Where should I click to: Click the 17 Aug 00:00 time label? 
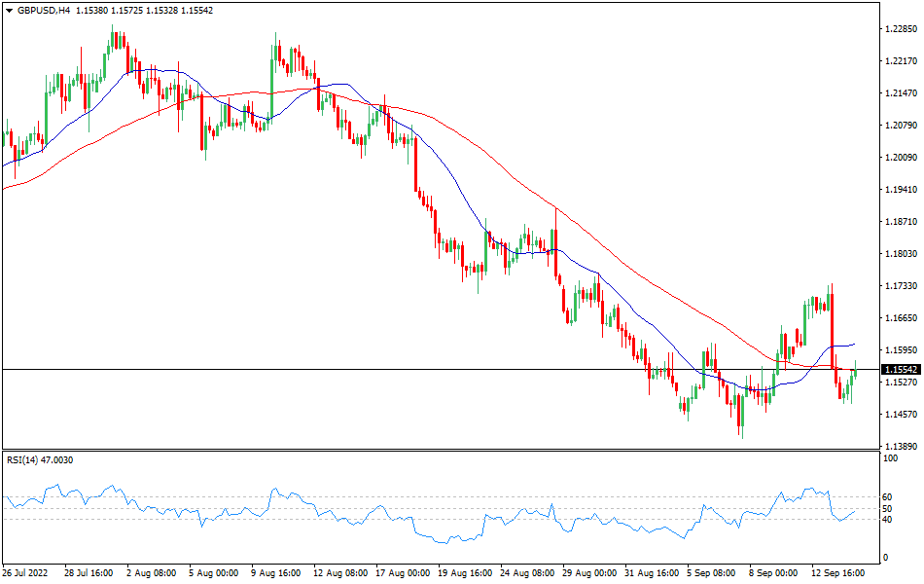402,573
